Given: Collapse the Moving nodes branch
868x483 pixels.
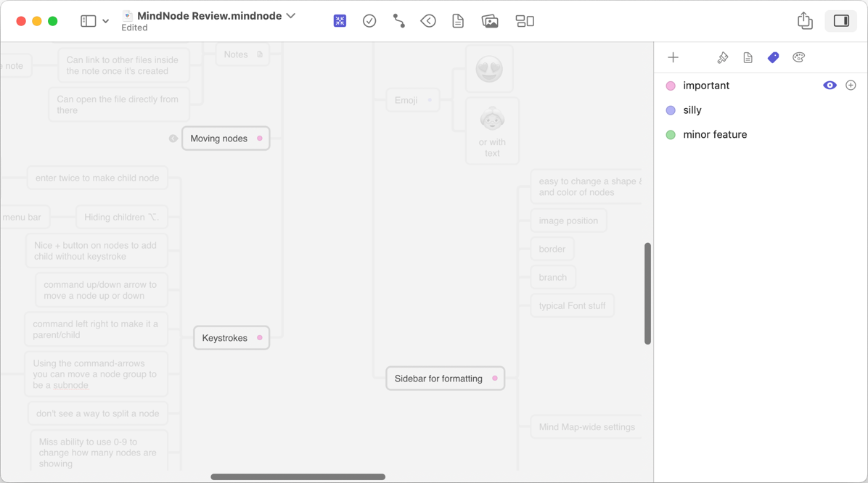Looking at the screenshot, I should click(x=173, y=139).
